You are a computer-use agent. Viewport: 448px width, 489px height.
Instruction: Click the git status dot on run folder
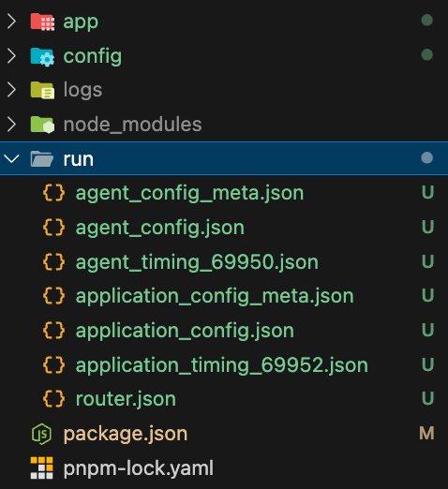(427, 157)
